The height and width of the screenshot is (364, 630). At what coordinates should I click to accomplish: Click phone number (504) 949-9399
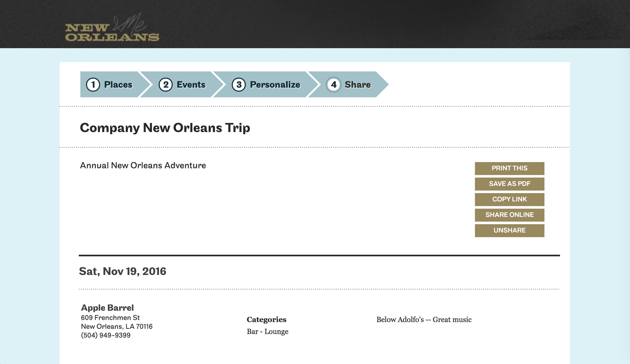click(106, 335)
